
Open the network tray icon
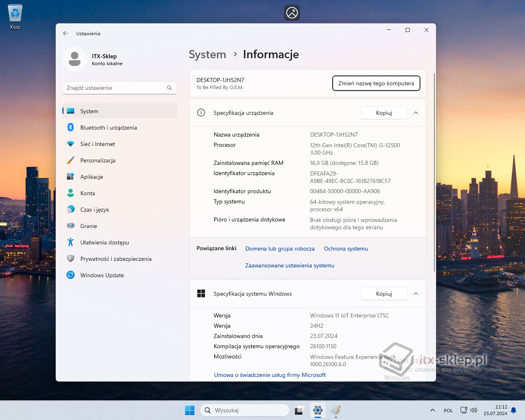(x=464, y=410)
